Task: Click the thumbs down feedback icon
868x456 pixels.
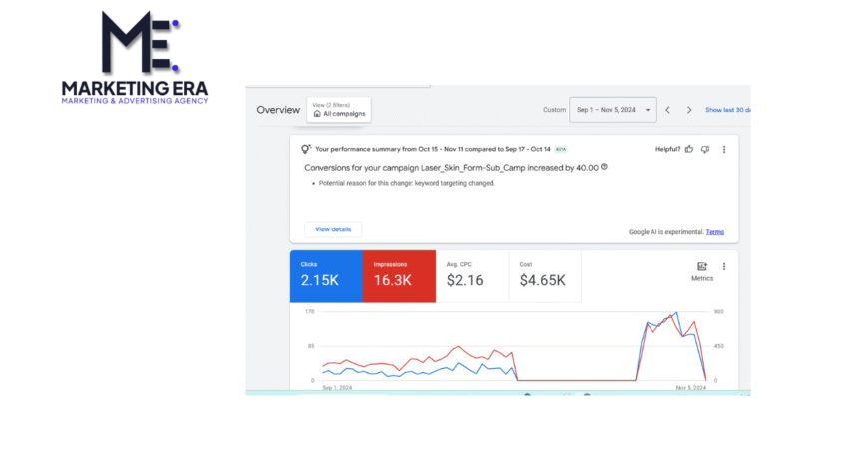Action: tap(705, 149)
